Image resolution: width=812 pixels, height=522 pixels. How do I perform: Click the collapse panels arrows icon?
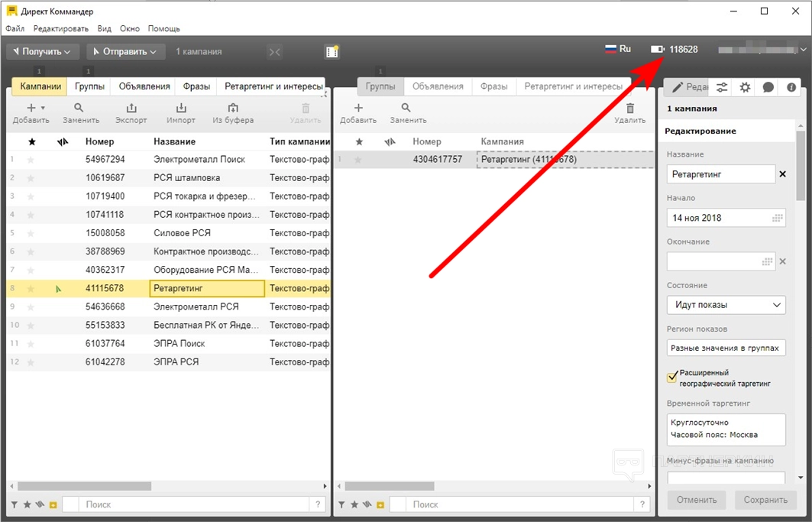coord(275,52)
